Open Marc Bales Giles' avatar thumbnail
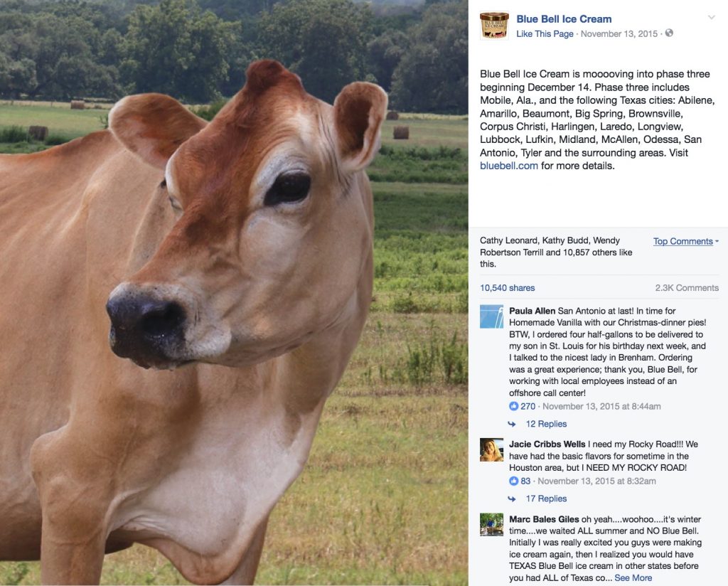728x586 pixels. pos(491,525)
